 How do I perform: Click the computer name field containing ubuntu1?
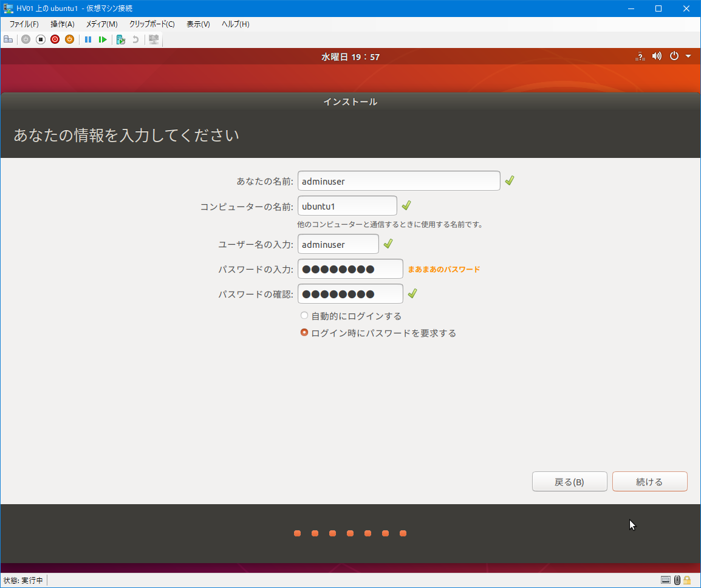347,206
